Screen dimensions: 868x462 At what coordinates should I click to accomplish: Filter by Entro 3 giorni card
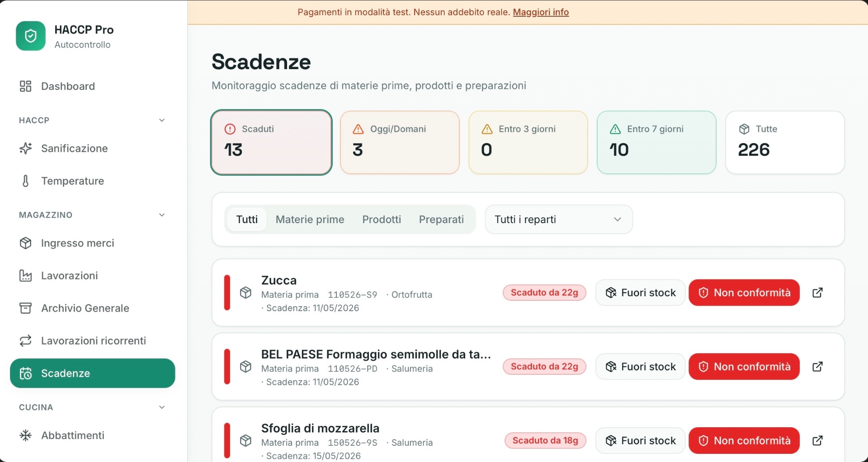pyautogui.click(x=528, y=142)
